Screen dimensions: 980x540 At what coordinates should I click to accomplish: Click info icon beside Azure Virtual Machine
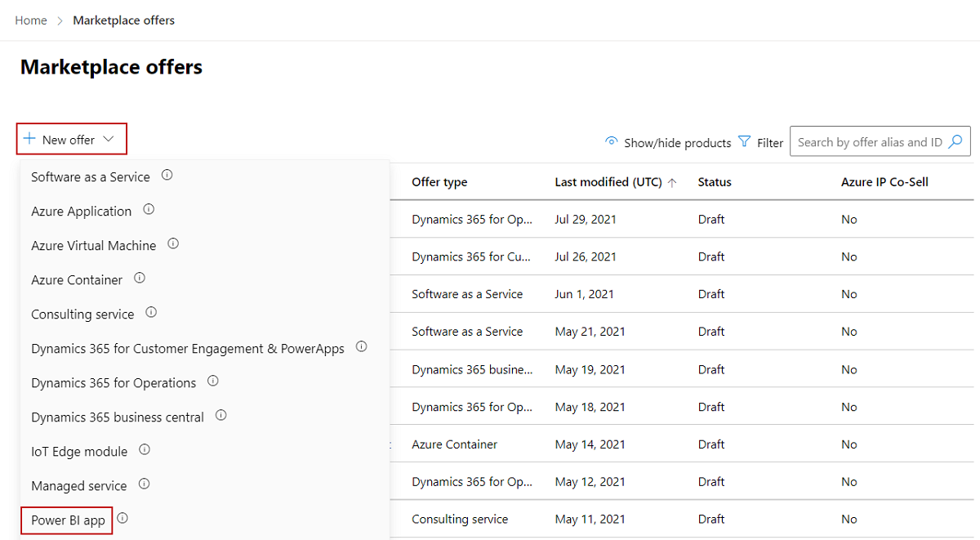tap(173, 243)
